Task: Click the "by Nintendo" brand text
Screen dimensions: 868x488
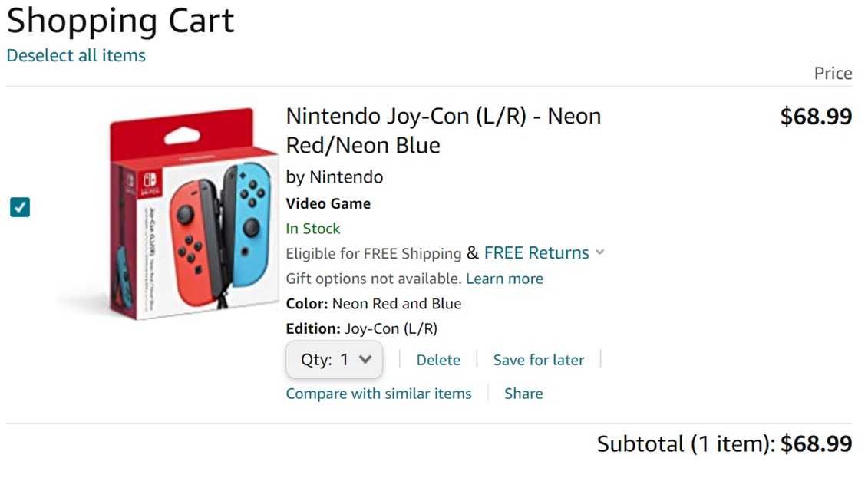Action: click(x=334, y=177)
